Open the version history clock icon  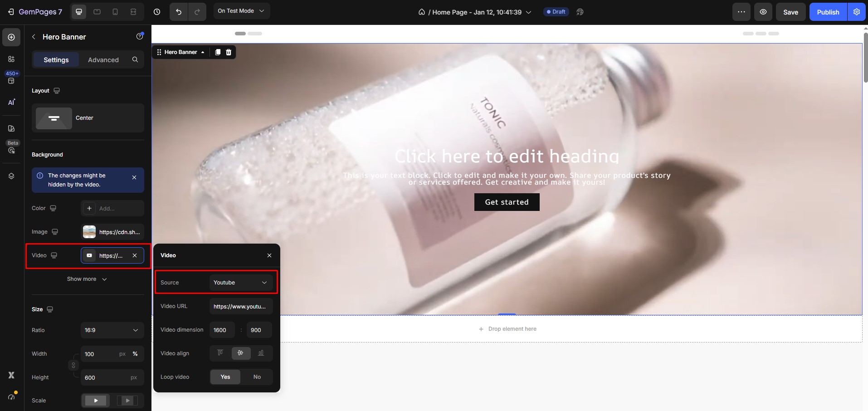(x=157, y=12)
